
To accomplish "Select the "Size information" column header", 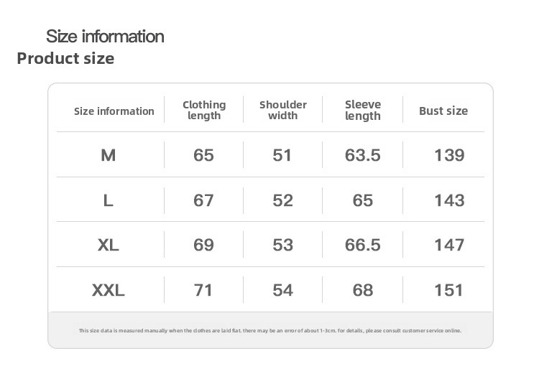I will 114,111.
